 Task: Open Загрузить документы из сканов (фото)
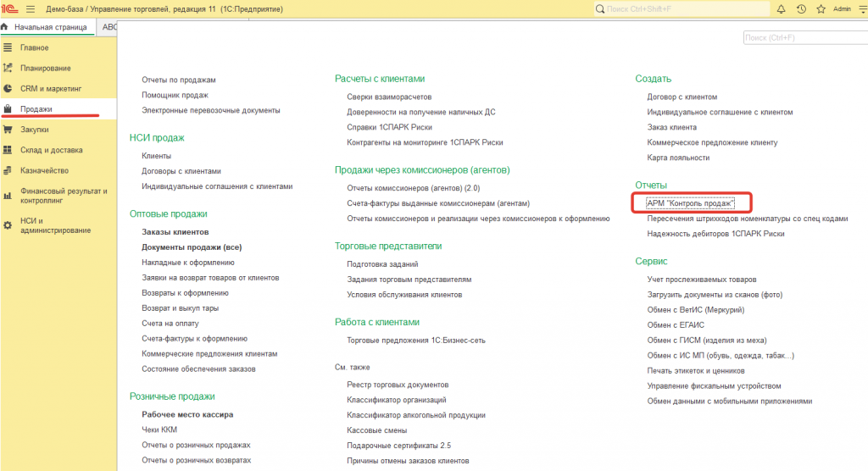click(x=715, y=295)
